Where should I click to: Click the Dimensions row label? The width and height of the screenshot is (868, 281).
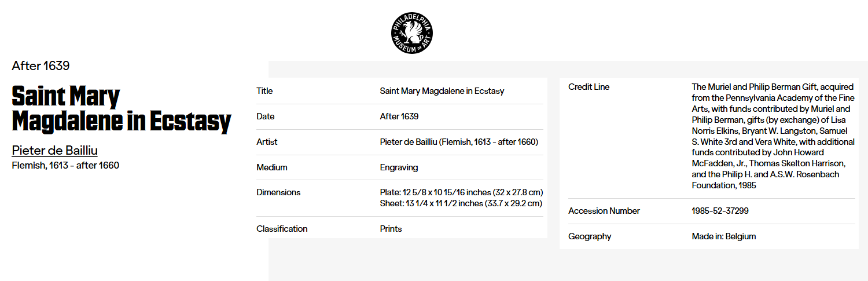click(278, 192)
